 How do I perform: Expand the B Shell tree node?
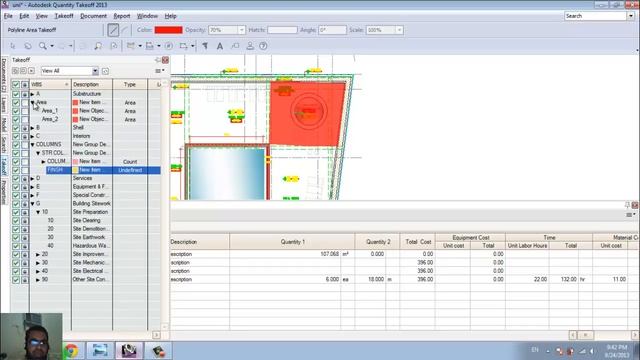[x=33, y=128]
